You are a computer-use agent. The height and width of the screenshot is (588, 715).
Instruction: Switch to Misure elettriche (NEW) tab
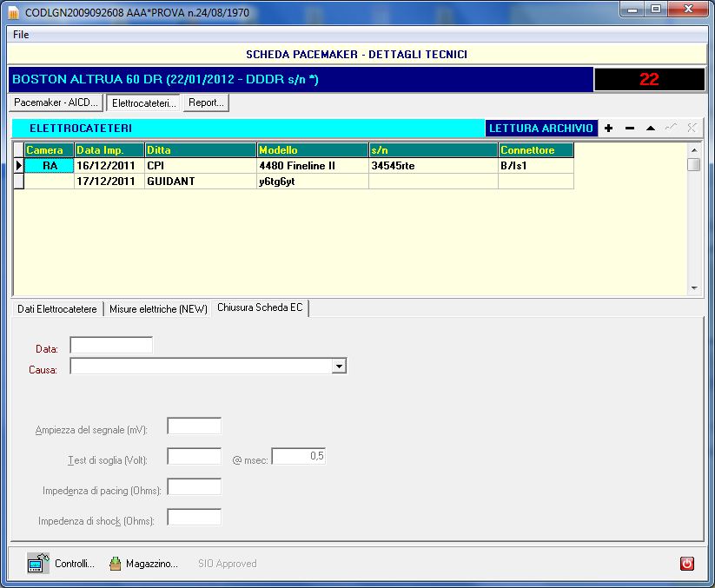[x=158, y=309]
